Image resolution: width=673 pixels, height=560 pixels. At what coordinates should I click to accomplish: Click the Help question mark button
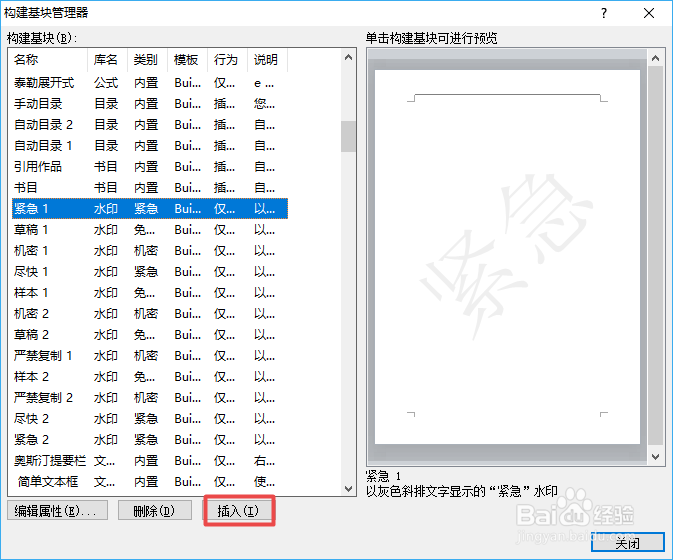pyautogui.click(x=604, y=13)
